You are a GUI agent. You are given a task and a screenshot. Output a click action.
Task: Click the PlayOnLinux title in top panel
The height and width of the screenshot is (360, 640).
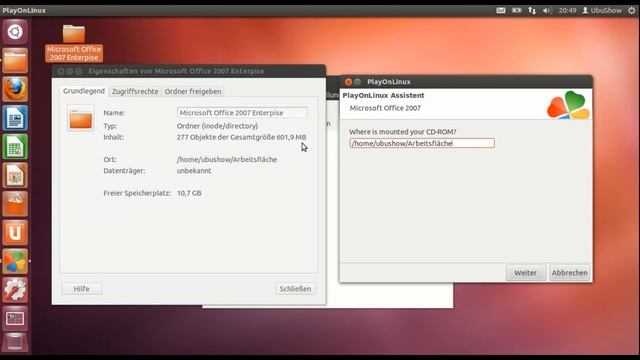(24, 11)
